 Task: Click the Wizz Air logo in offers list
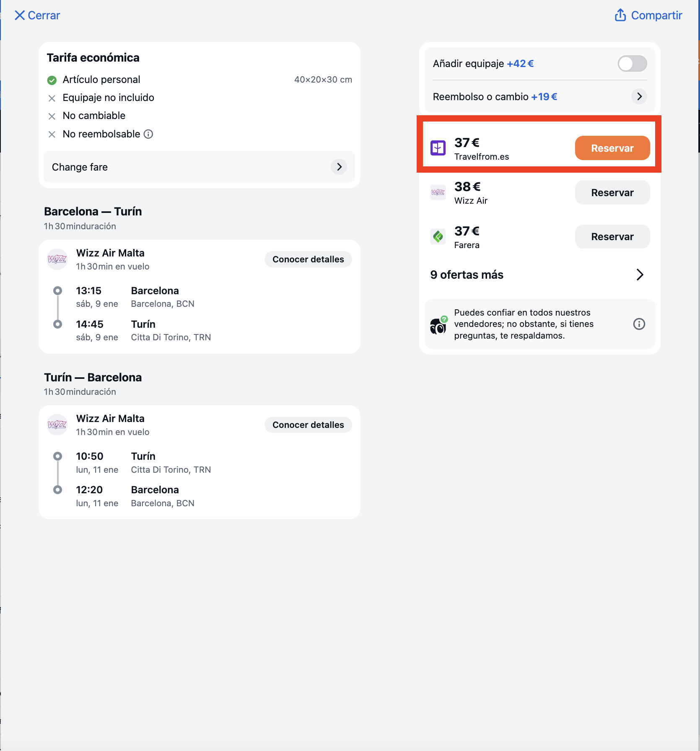[438, 192]
